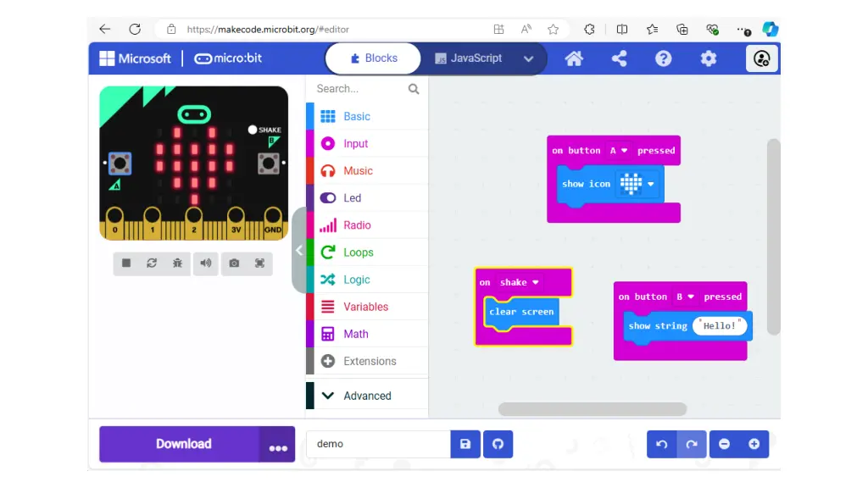
Task: Open the Variables blocks category
Action: 367,307
